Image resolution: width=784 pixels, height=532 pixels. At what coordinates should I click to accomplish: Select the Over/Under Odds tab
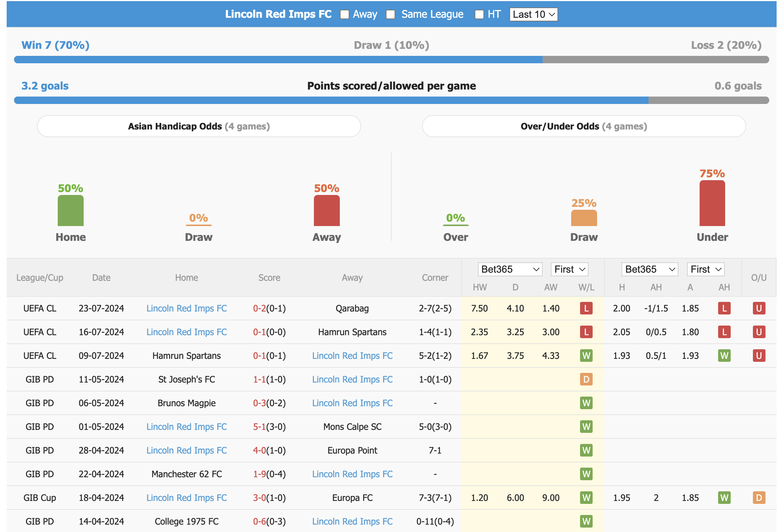[584, 126]
